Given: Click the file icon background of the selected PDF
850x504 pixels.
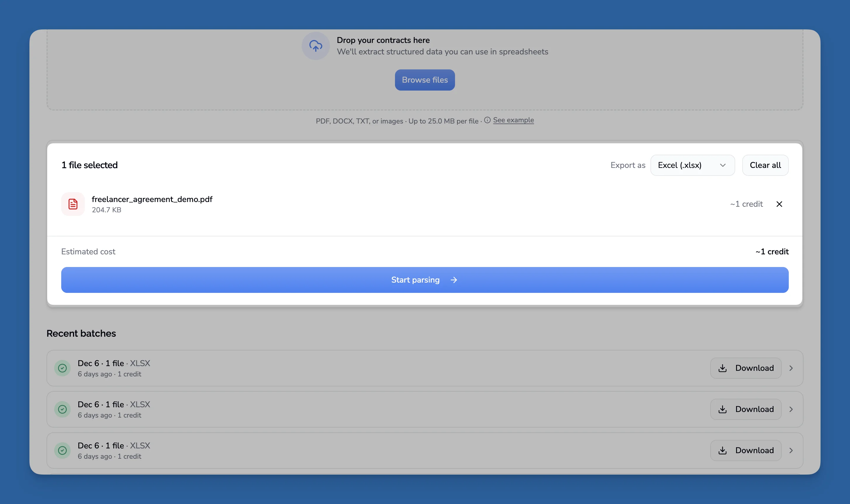Looking at the screenshot, I should click(72, 204).
